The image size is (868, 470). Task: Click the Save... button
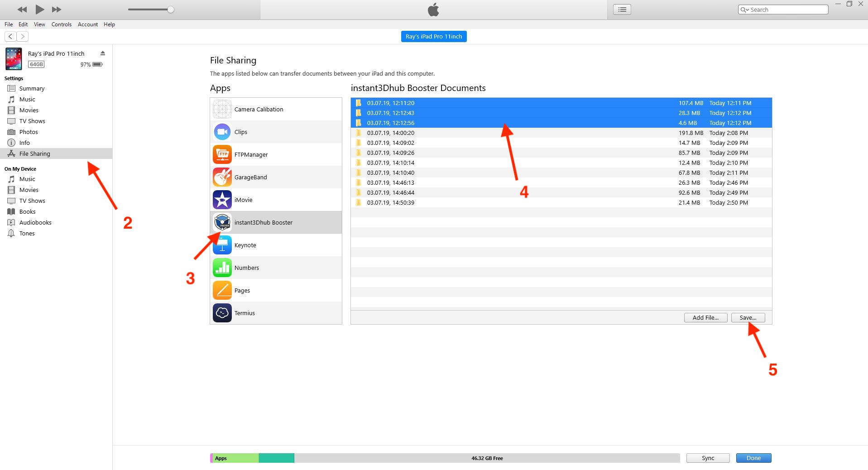tap(748, 318)
